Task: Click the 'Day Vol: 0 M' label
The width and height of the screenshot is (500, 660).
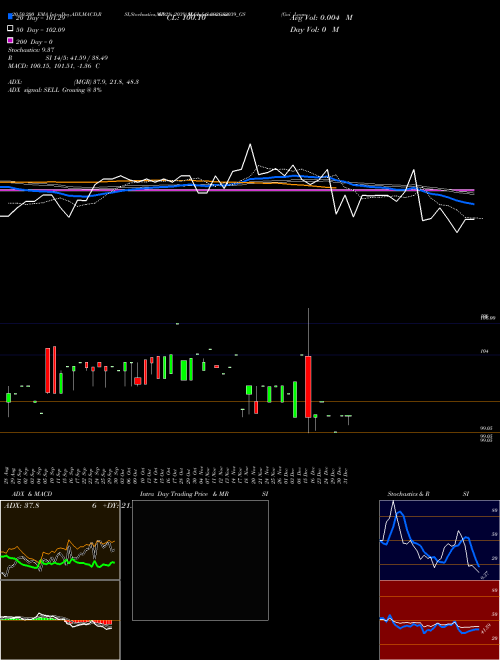Action: coord(314,29)
